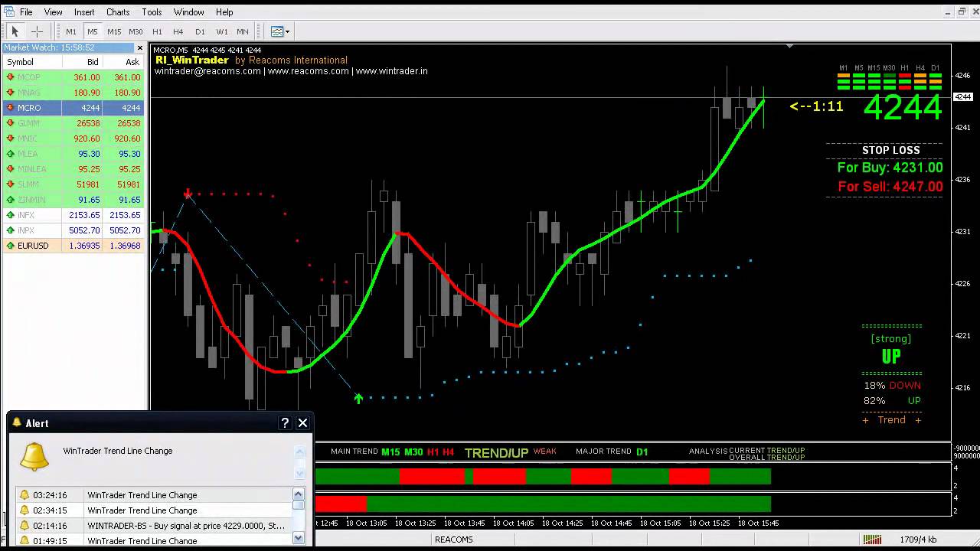Viewport: 980px width, 551px height.
Task: Click the large golden bell in Alert window
Action: 34,455
